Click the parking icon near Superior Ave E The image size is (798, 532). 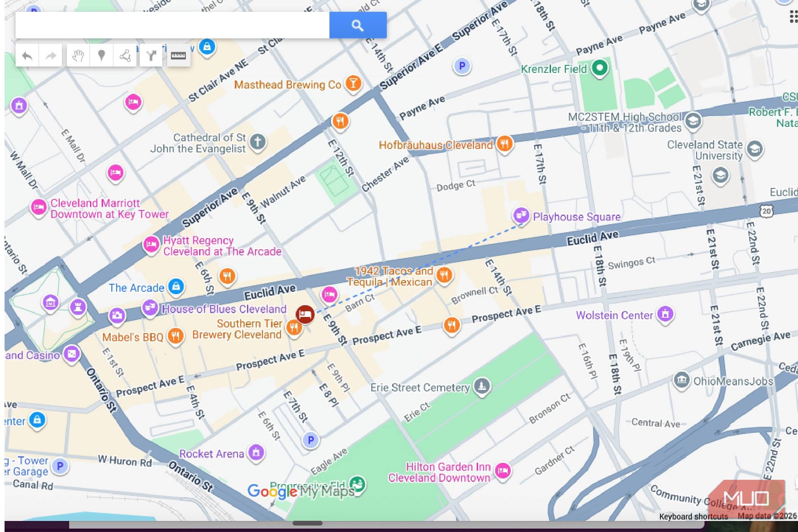click(x=462, y=66)
